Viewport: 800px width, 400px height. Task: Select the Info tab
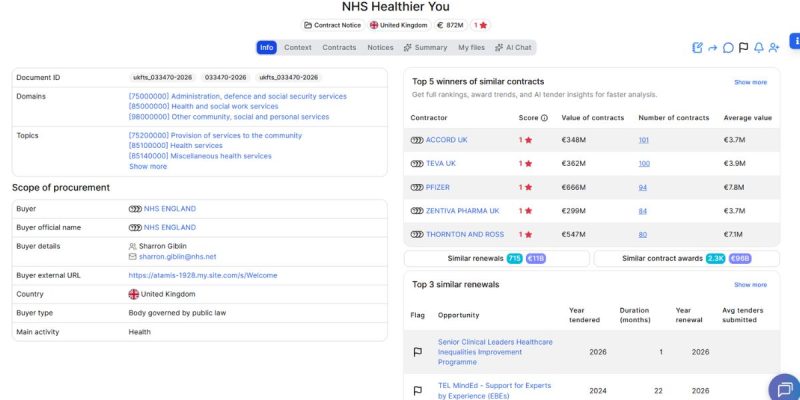[x=266, y=47]
